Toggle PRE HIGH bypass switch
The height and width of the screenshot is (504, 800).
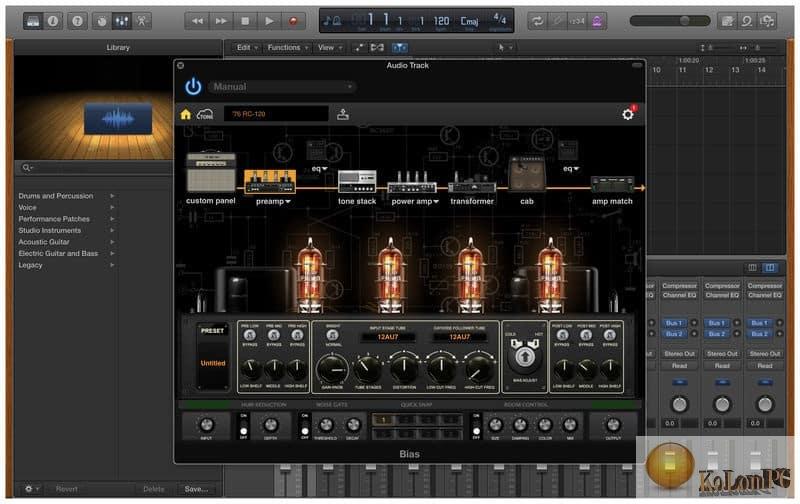(x=297, y=335)
